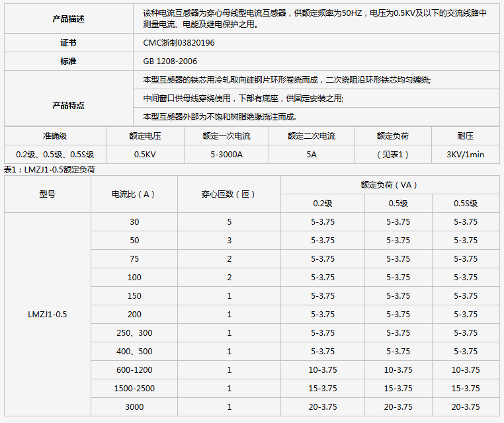
Task: Select the 5-3000A primary current value
Action: click(226, 155)
